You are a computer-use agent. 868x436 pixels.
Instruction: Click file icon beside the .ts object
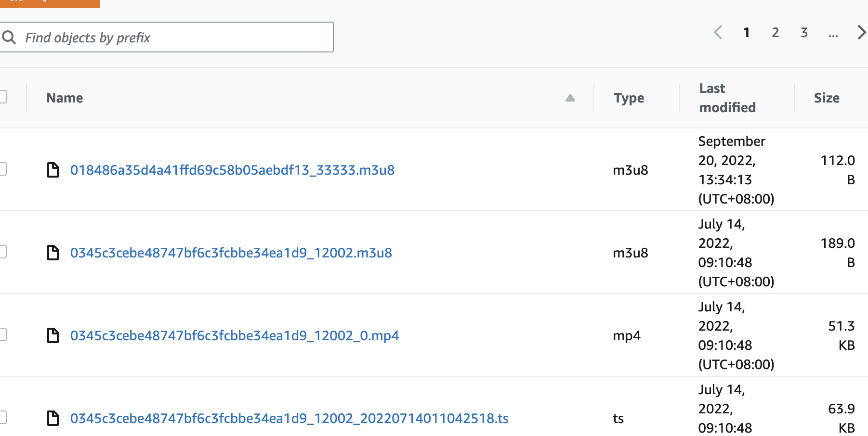coord(53,418)
